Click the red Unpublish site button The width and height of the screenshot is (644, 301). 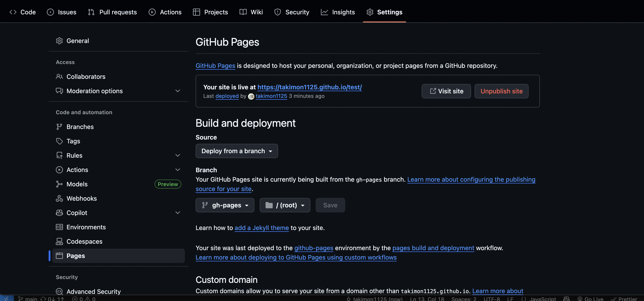point(501,91)
